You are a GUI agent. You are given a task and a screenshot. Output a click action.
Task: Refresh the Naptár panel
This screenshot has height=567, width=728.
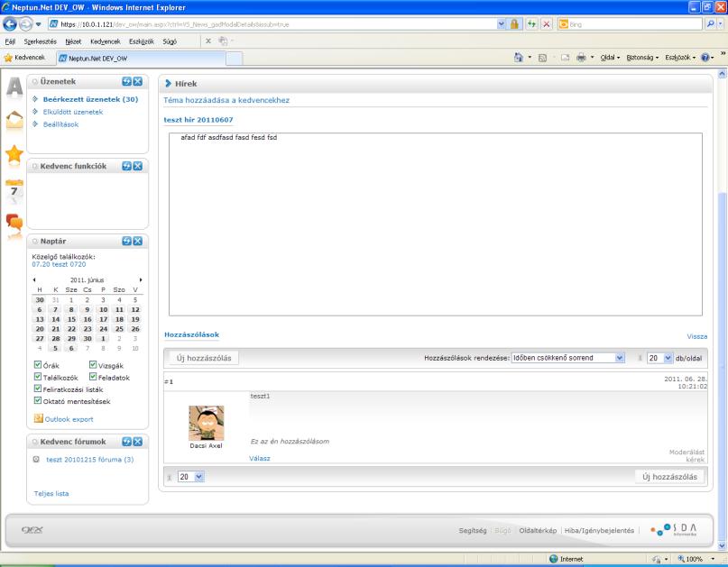point(127,241)
